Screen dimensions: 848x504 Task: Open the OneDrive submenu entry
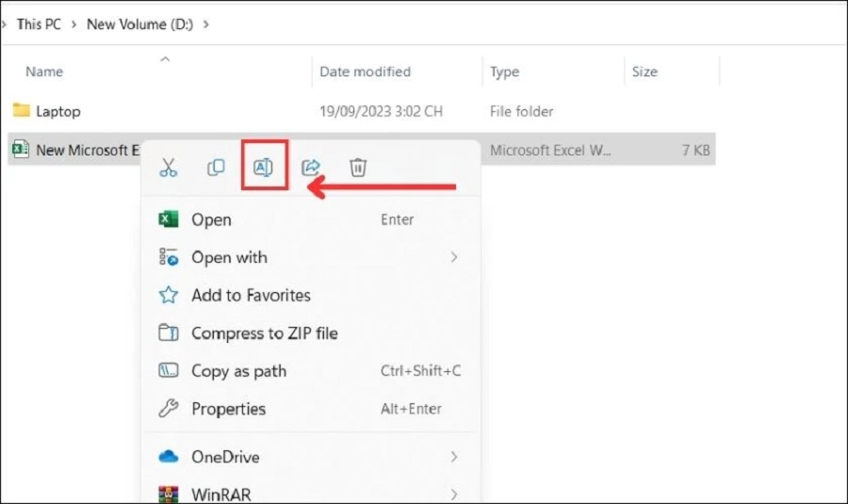(x=310, y=457)
